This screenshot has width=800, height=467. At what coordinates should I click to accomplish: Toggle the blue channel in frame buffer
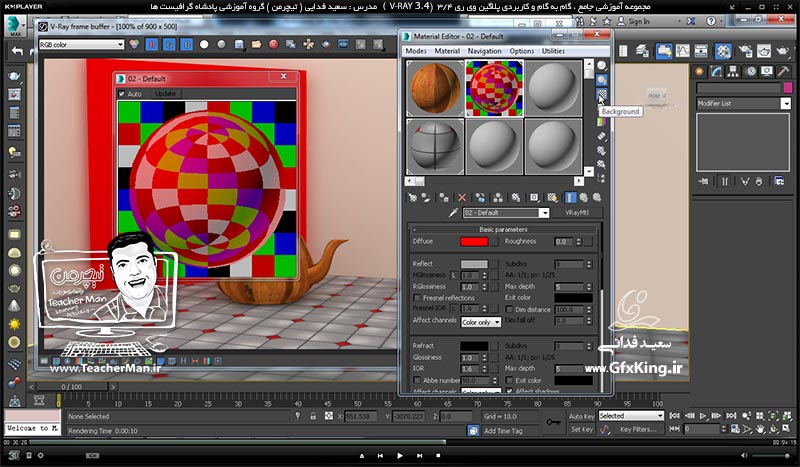187,45
